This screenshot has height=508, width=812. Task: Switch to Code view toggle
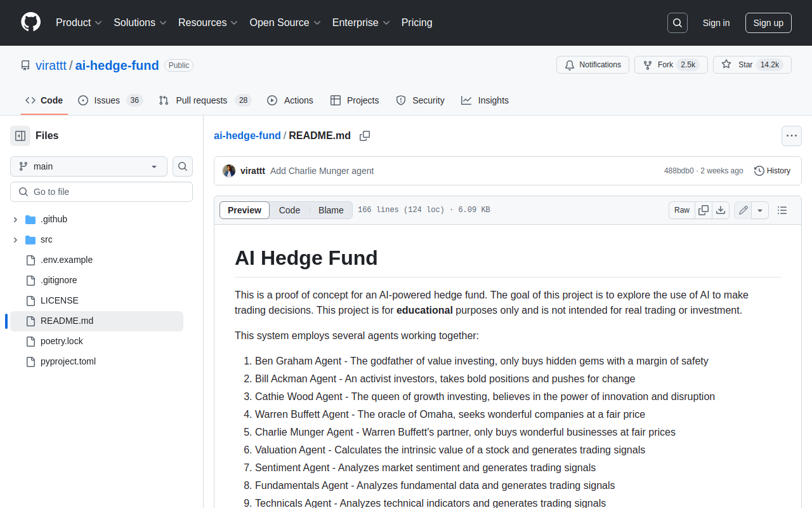point(289,210)
